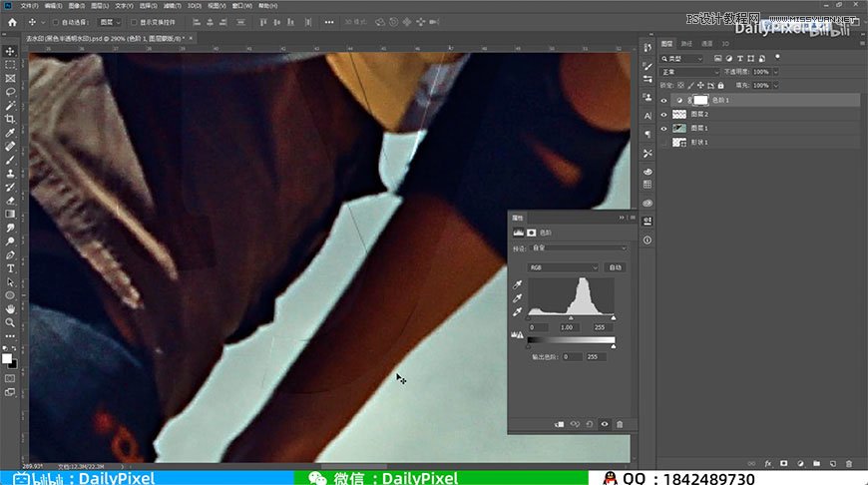This screenshot has width=868, height=485.
Task: Select the 图层 2 layer name
Action: click(699, 114)
